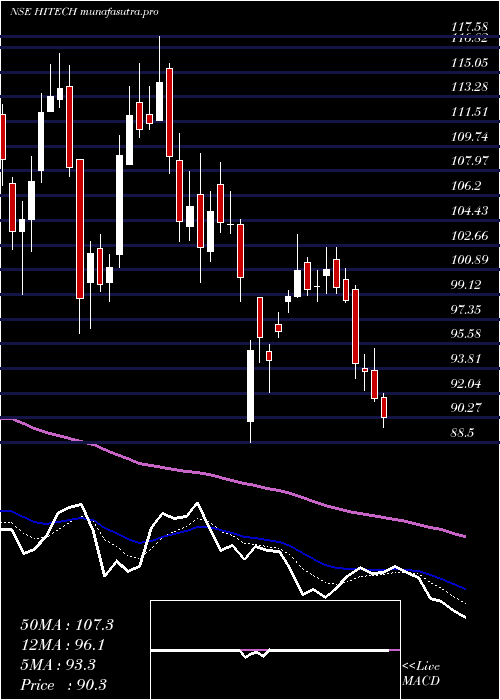500x700 pixels.
Task: Select the 95.58 price axis label
Action: tap(466, 333)
